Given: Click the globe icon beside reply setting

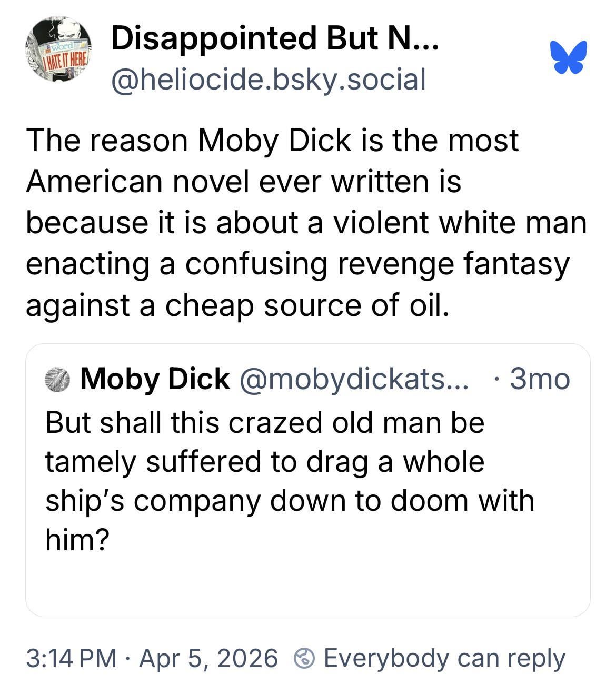Looking at the screenshot, I should click(304, 658).
